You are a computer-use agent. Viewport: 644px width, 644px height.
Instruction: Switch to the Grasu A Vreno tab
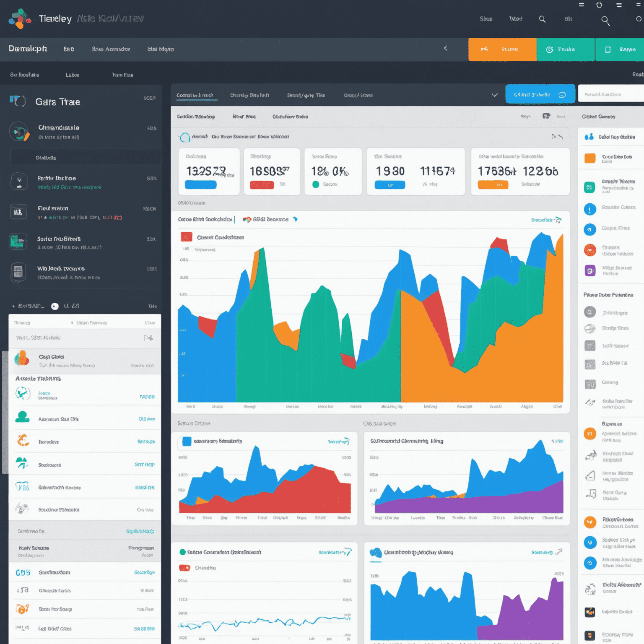358,95
